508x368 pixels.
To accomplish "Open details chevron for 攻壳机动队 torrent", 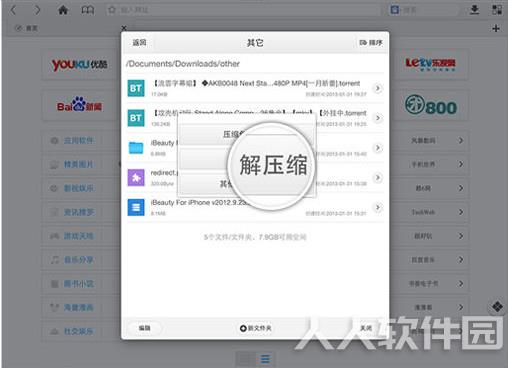I will [377, 118].
